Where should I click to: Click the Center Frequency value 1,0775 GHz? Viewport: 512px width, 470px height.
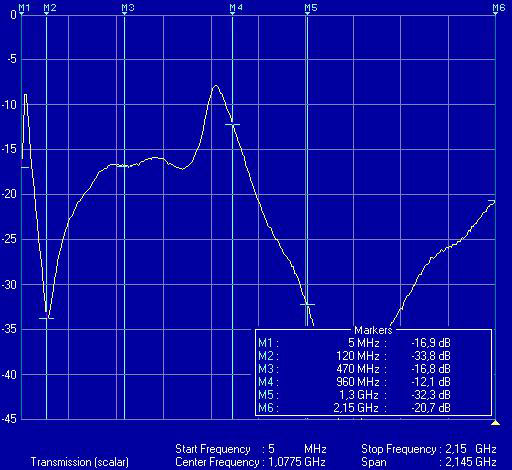(x=297, y=462)
